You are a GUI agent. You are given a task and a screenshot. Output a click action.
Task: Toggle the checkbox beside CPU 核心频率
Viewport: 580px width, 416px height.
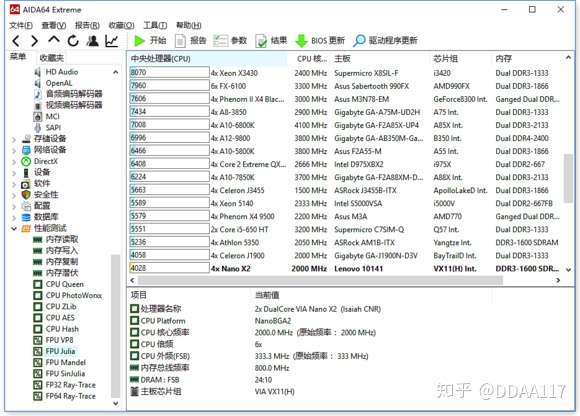135,332
